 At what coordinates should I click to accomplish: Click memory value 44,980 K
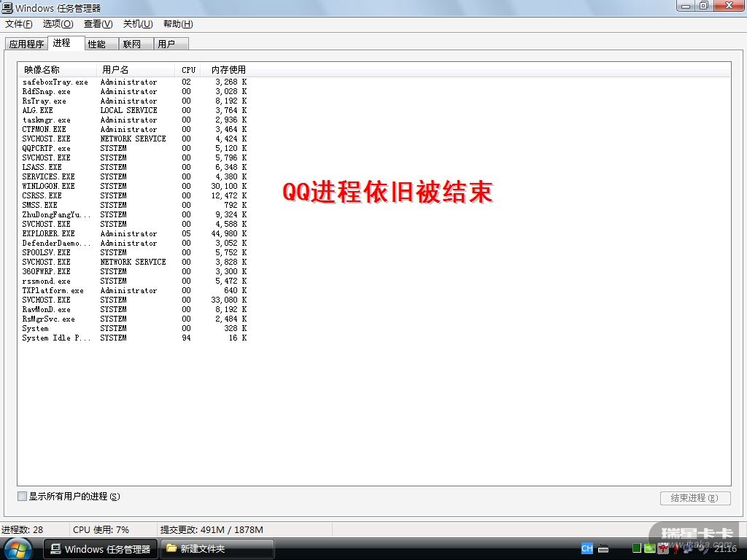(x=228, y=234)
